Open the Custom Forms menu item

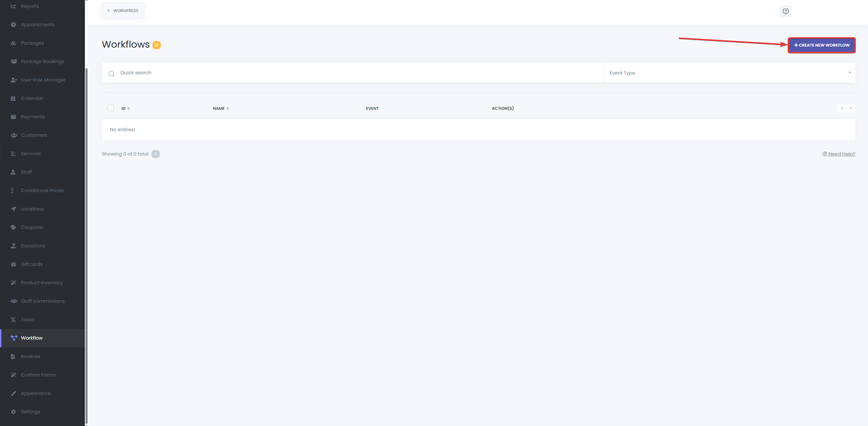tap(38, 375)
